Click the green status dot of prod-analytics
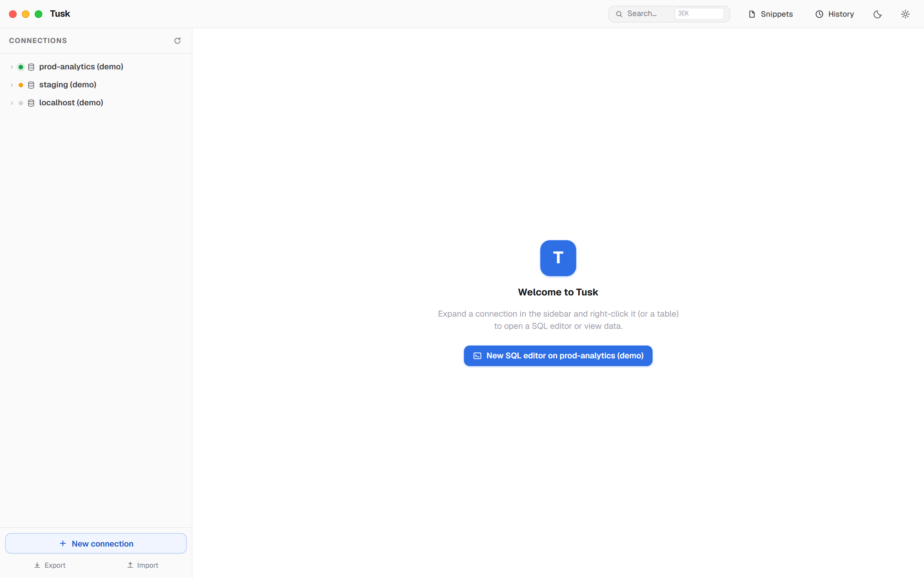 coord(21,67)
